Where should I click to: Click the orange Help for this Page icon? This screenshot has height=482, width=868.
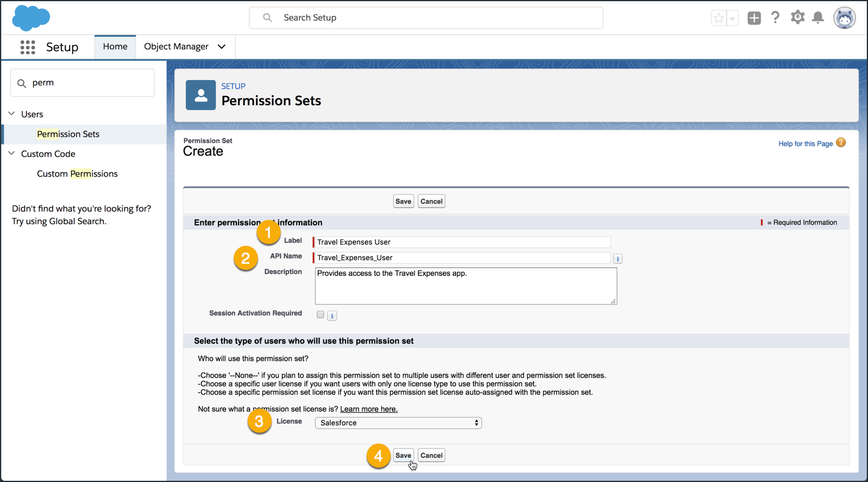coord(841,142)
